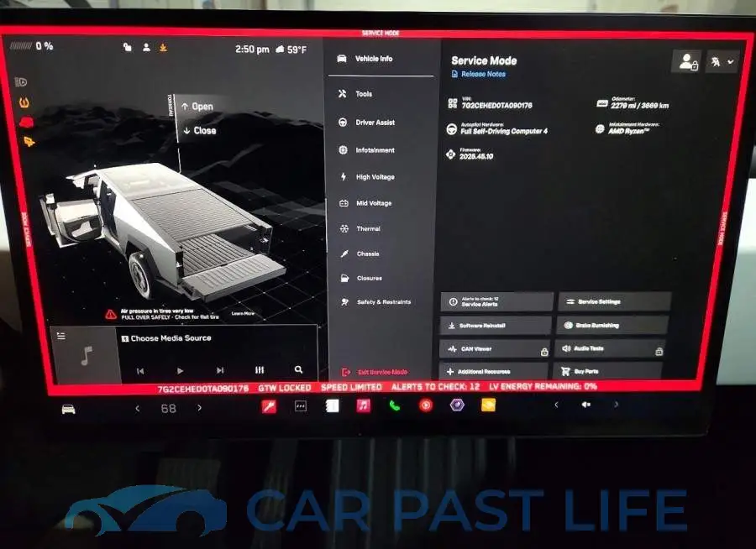Click Service Alerts button
756x549 pixels.
pos(496,301)
